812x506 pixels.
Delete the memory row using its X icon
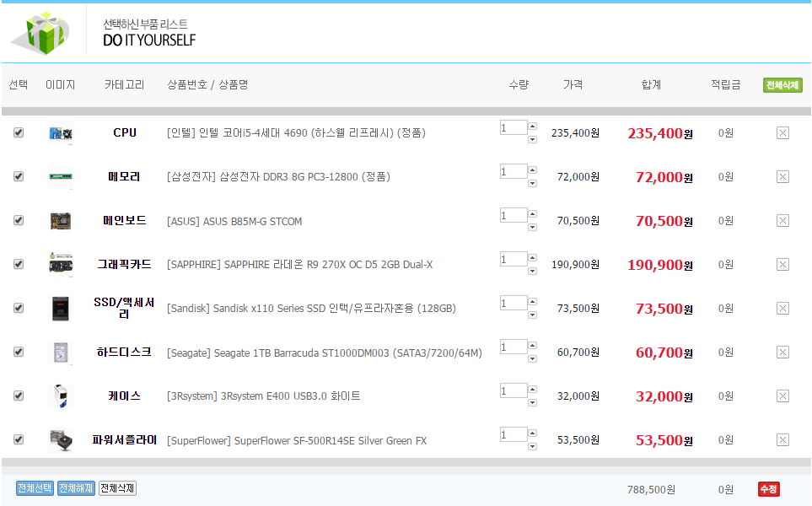pos(782,176)
